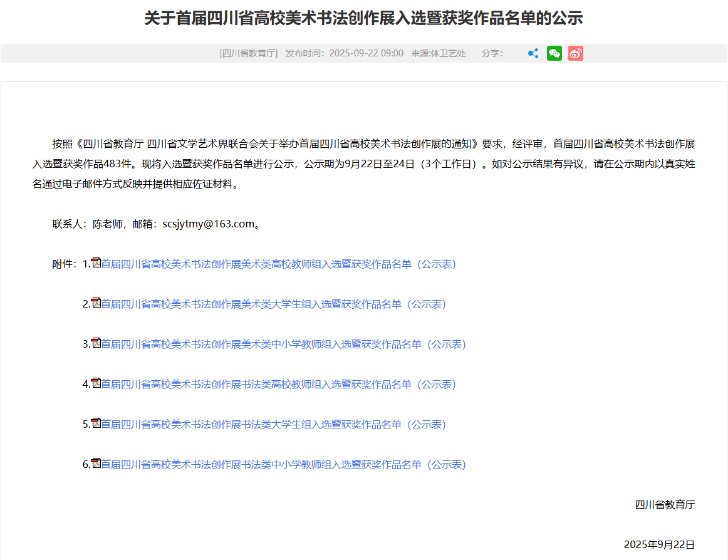Click the publish time 2025-09-22 09:00
Screen dimensions: 728x560
[x=367, y=53]
